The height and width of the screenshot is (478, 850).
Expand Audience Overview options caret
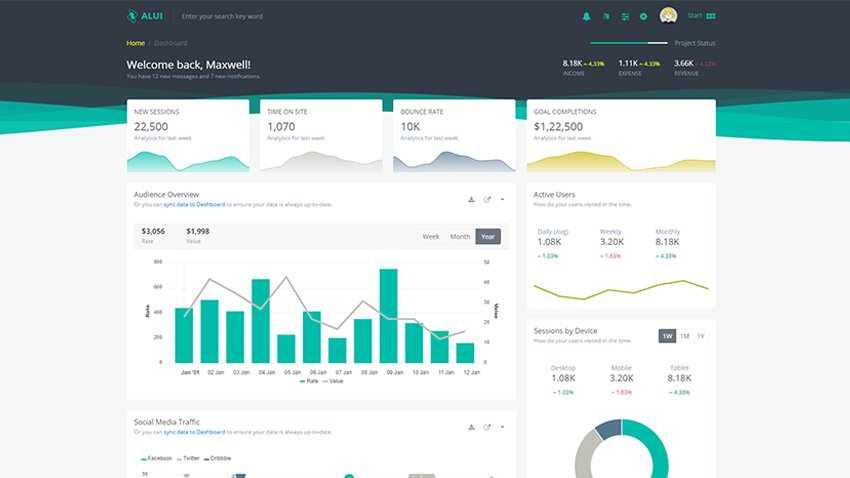tap(503, 199)
